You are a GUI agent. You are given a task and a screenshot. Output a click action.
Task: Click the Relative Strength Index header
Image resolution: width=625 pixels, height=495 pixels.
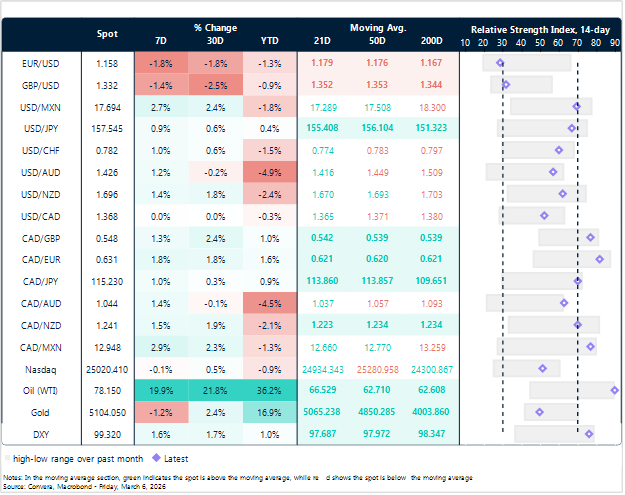coord(540,29)
